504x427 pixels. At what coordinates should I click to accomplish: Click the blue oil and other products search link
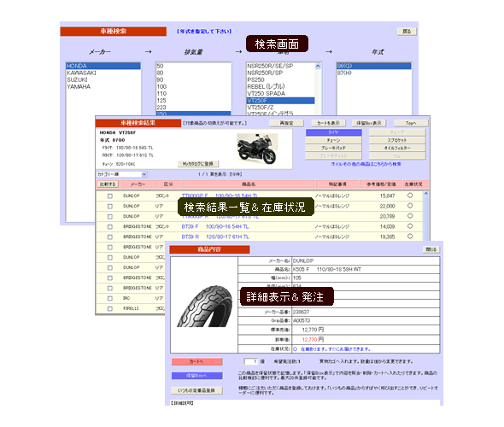tap(366, 164)
